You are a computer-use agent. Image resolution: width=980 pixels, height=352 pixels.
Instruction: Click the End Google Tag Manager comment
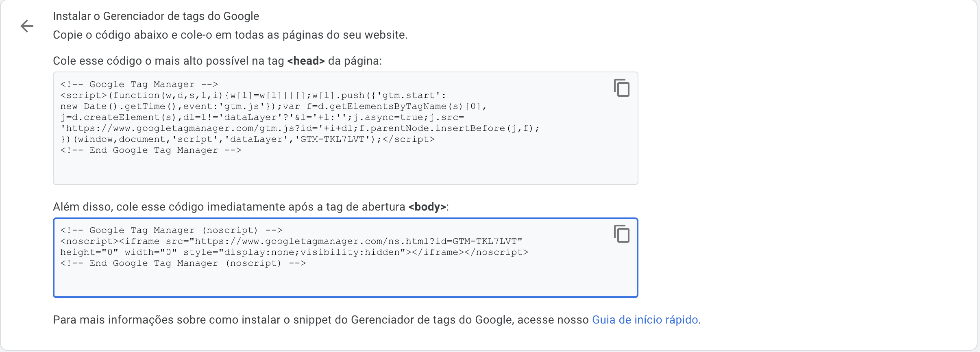point(151,150)
